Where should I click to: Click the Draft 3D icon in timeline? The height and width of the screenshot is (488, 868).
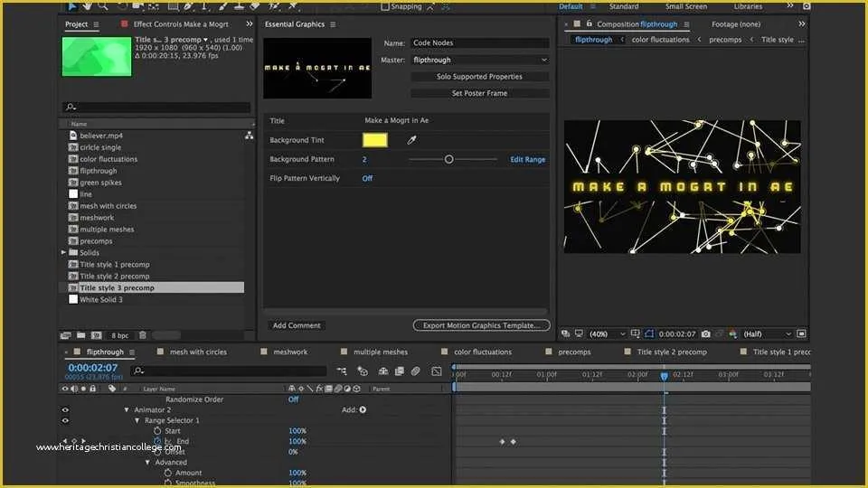363,371
